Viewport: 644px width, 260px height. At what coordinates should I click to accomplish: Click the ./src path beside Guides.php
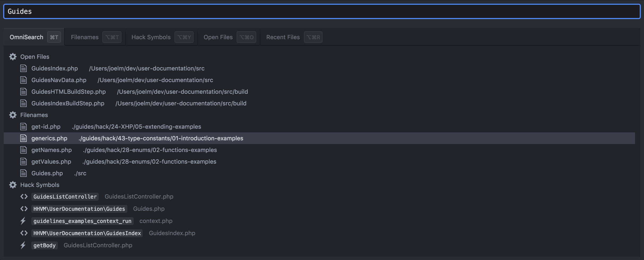point(80,173)
